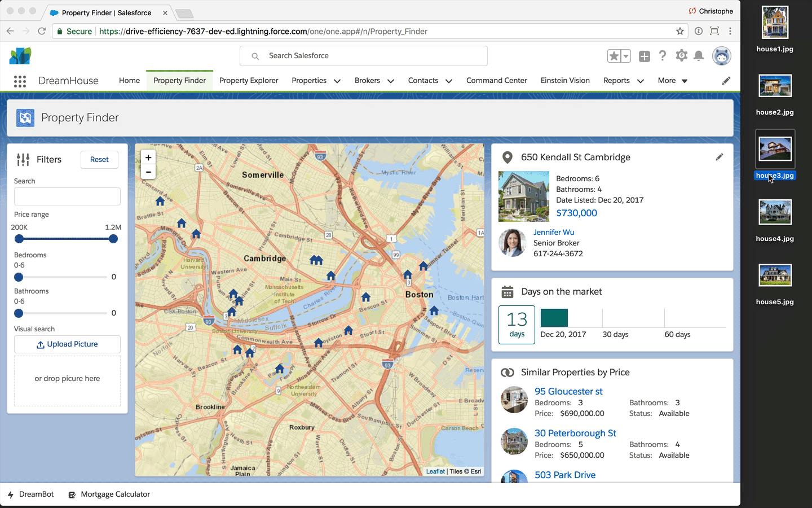Open the user profile avatar
This screenshot has width=812, height=508.
[722, 56]
